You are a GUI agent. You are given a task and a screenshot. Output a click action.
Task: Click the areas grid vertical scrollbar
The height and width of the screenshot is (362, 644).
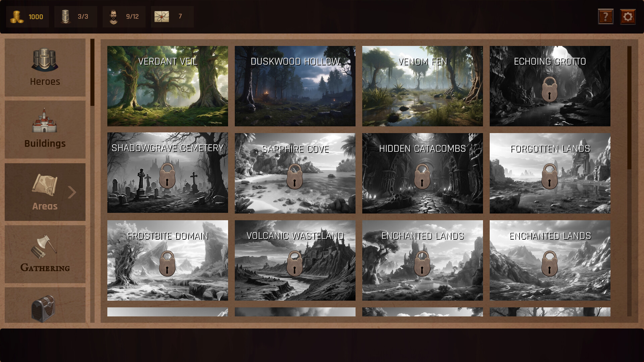[x=629, y=107]
